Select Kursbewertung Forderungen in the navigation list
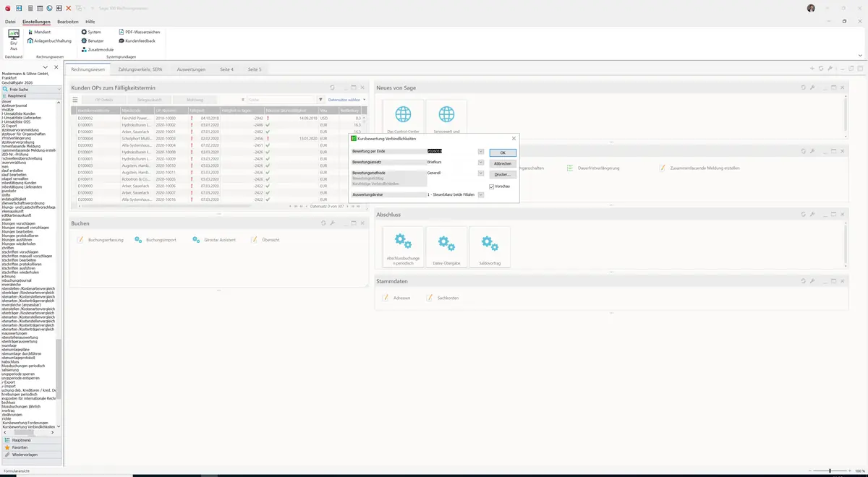Image resolution: width=868 pixels, height=477 pixels. (27, 423)
